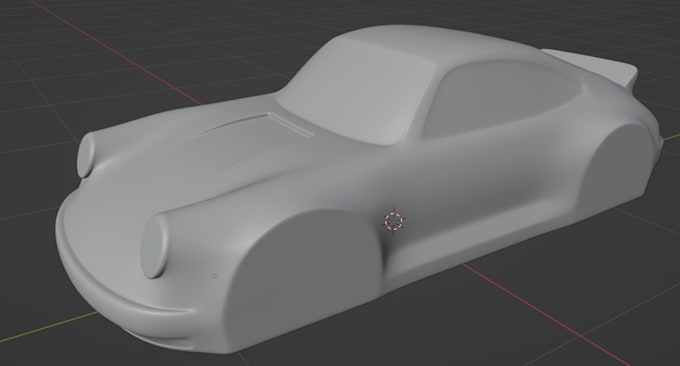This screenshot has width=680, height=366.
Task: Click the orange object origin dot
Action: pyautogui.click(x=215, y=276)
